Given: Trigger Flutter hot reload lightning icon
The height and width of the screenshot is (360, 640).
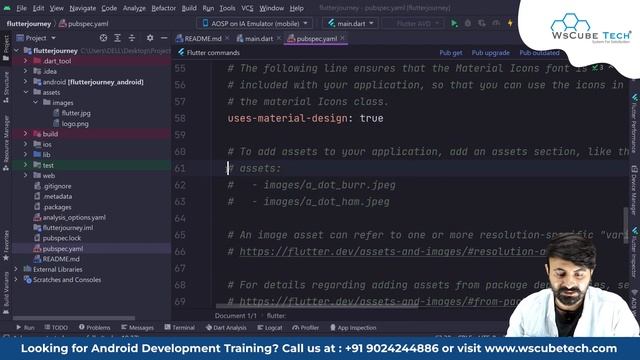Looking at the screenshot, I should tap(510, 24).
